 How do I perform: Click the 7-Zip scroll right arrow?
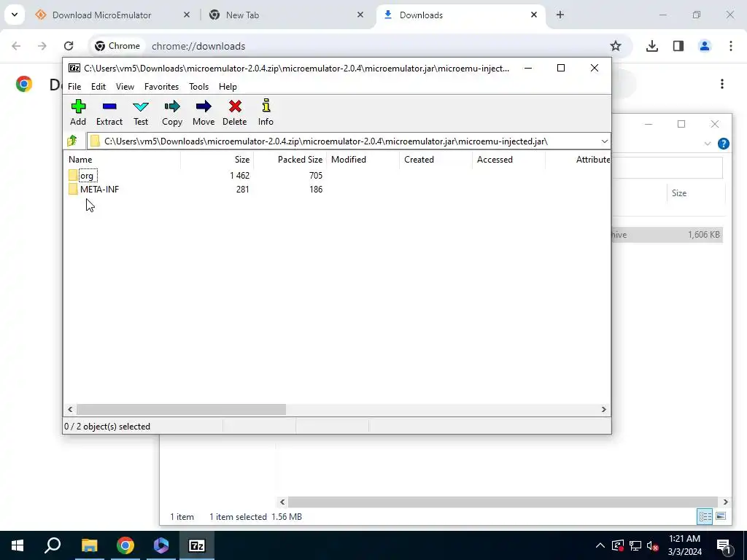[603, 410]
